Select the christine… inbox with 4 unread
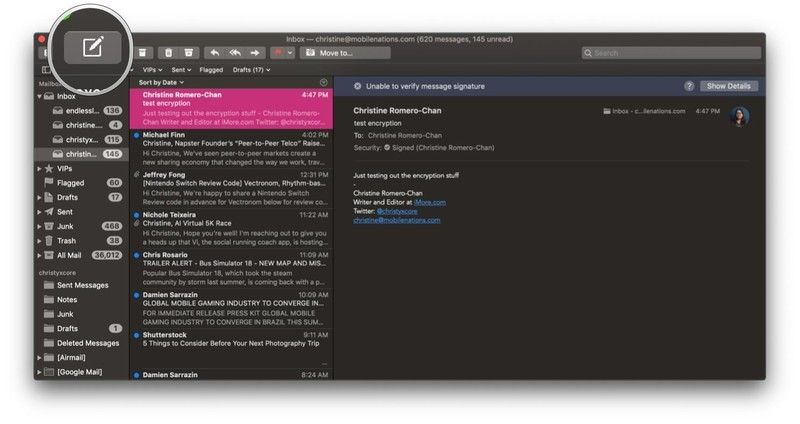Screen dimensions: 800x424 pos(82,125)
